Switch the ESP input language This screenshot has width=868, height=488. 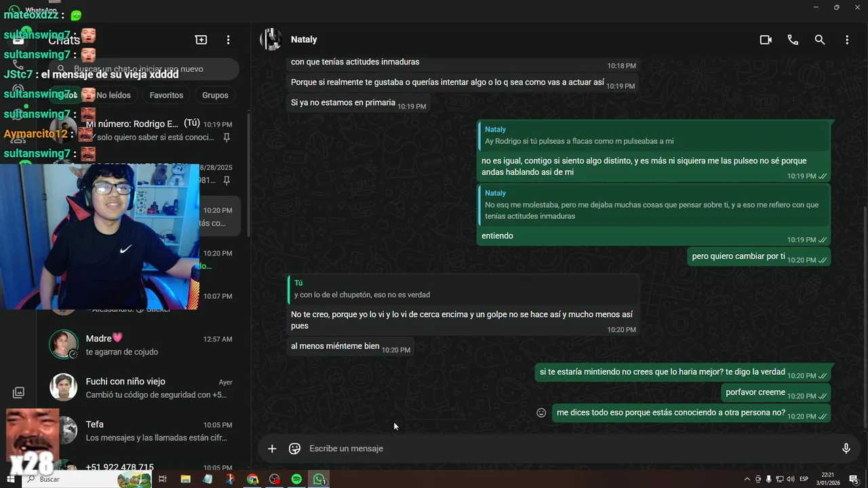coord(804,479)
